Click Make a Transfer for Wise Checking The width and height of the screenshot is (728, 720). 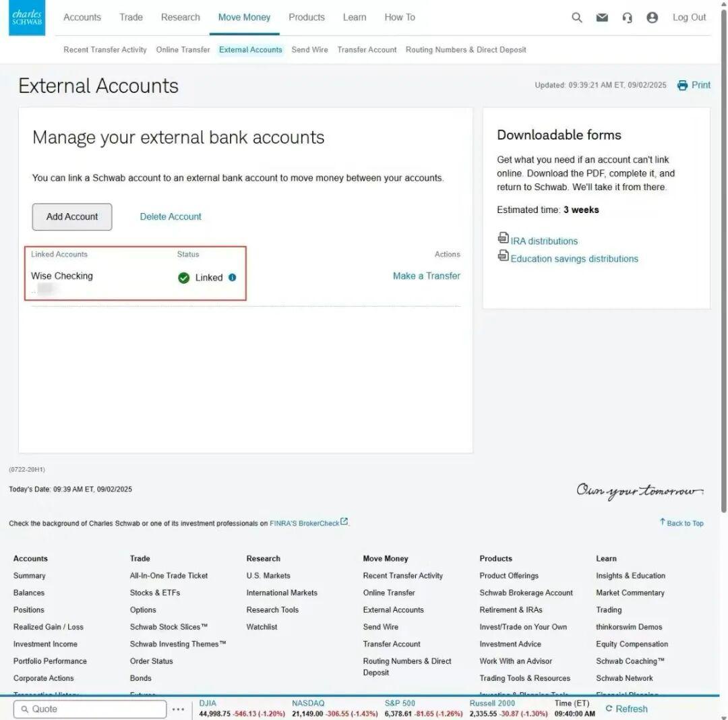426,276
